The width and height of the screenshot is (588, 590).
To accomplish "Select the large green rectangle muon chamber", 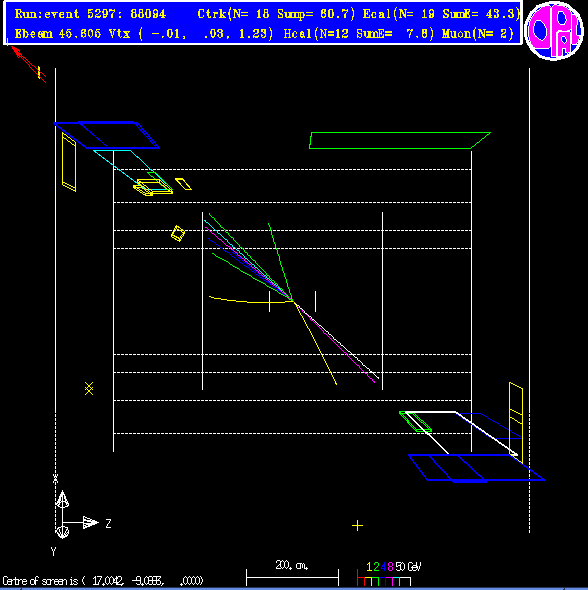I will 400,140.
